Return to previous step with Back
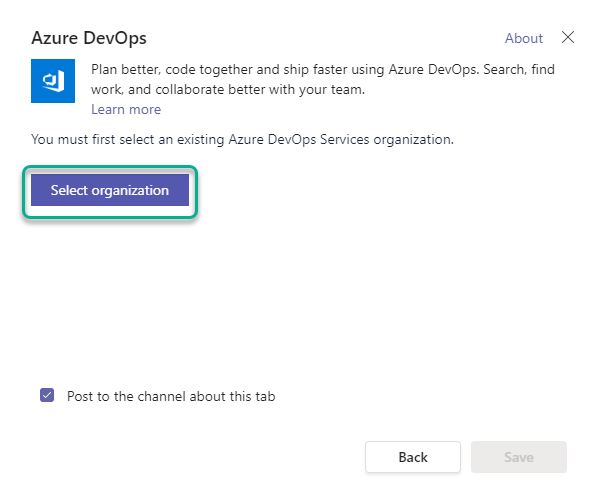Image resolution: width=599 pixels, height=502 pixels. 413,457
